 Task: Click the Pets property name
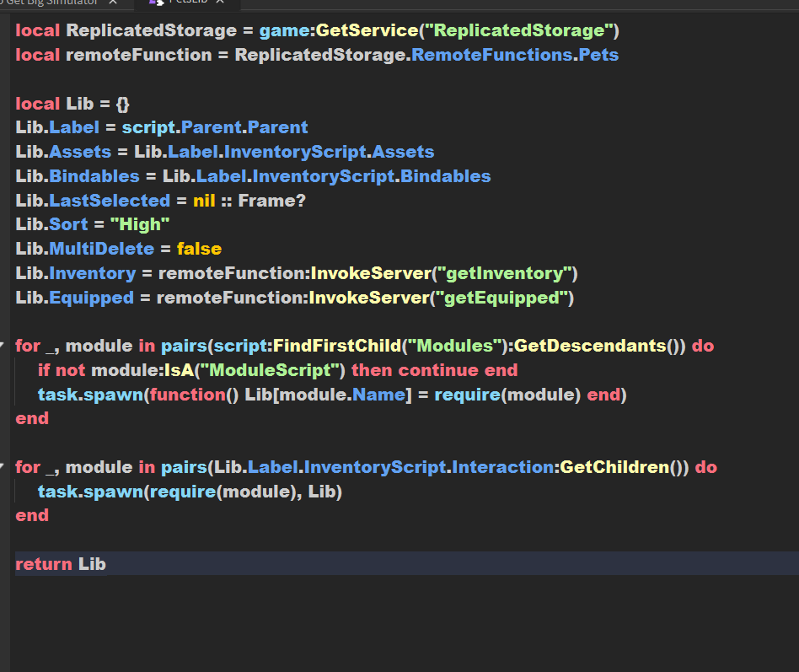coord(598,55)
